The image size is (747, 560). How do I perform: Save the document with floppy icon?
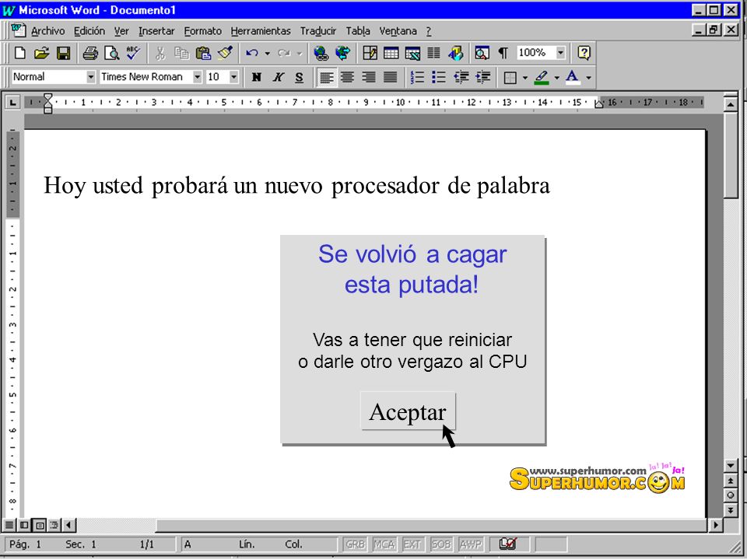click(63, 53)
